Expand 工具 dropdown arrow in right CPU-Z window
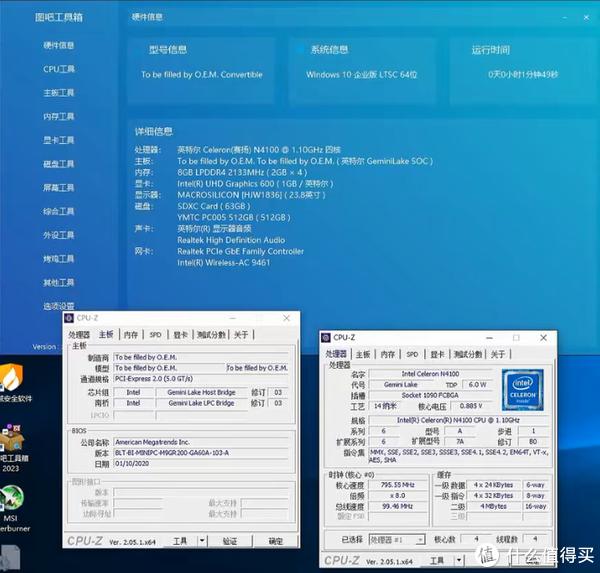The width and height of the screenshot is (600, 573). click(459, 561)
